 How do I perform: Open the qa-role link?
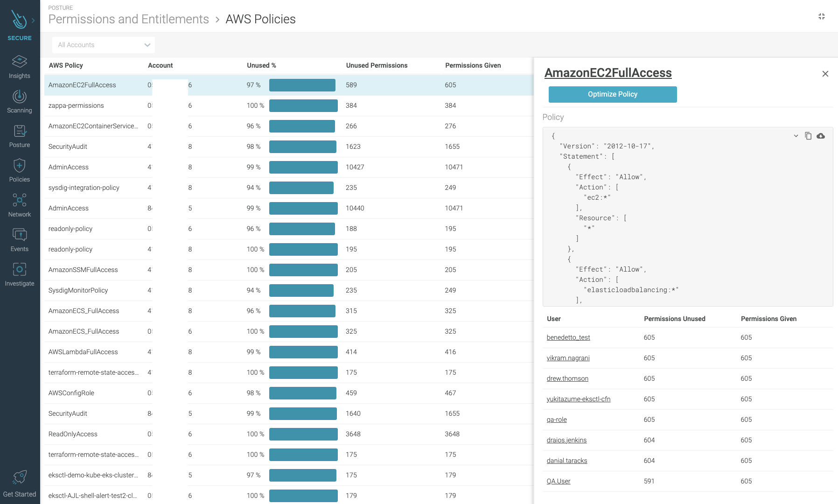tap(557, 420)
